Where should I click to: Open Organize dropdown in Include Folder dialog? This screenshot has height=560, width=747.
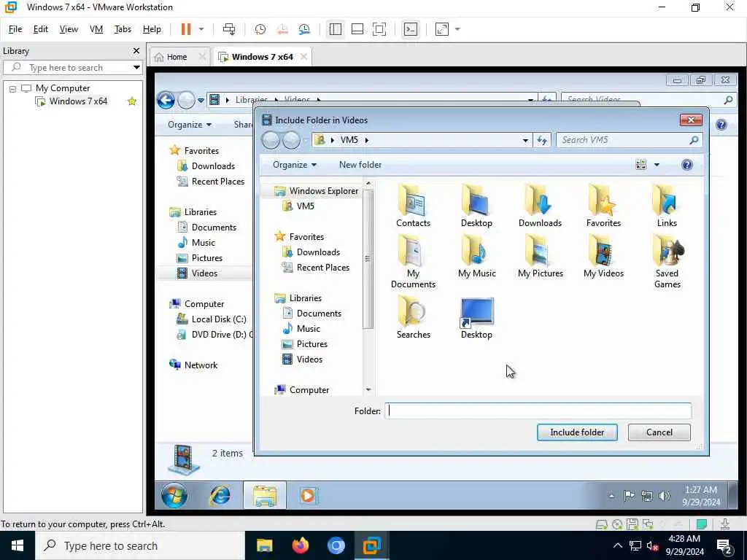point(295,165)
